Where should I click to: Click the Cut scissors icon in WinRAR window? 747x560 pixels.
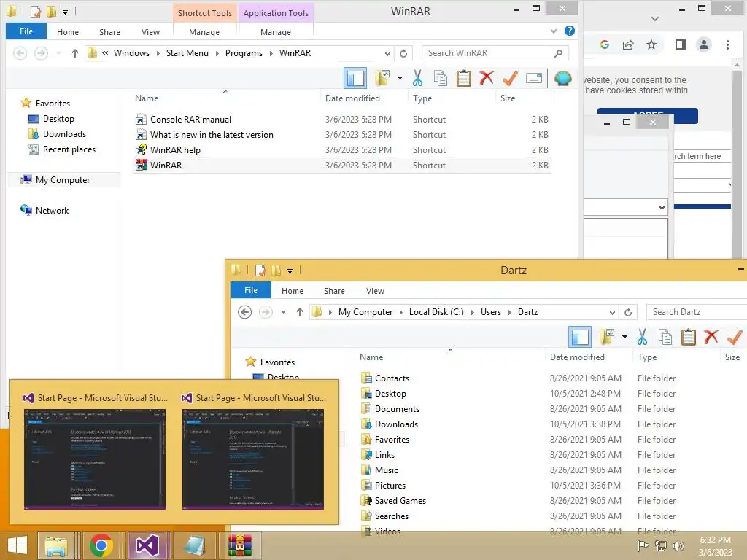[417, 78]
